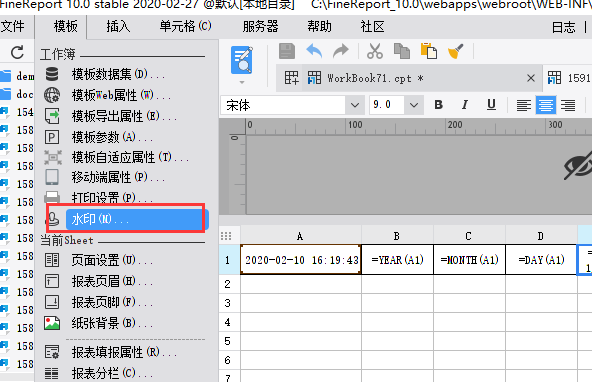The width and height of the screenshot is (592, 382).
Task: Align text center
Action: (x=546, y=105)
